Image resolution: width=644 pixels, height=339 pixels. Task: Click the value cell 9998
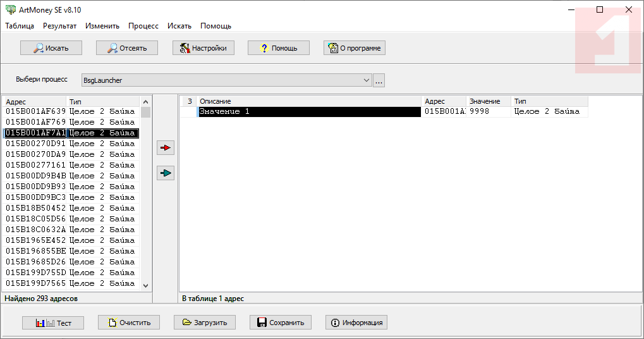coord(489,111)
